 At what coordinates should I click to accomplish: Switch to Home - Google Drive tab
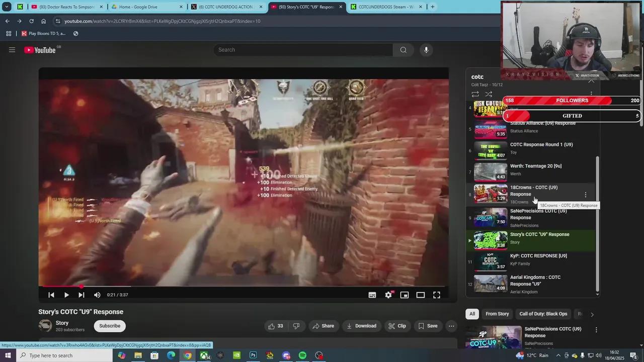click(147, 7)
